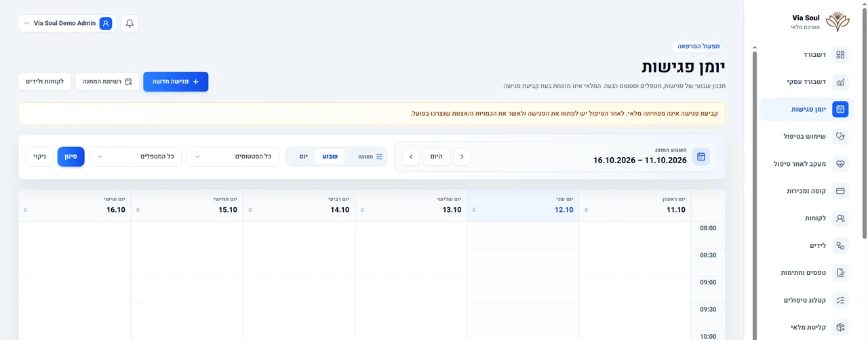Select the יום חמישי 15.10 column header

click(186, 205)
